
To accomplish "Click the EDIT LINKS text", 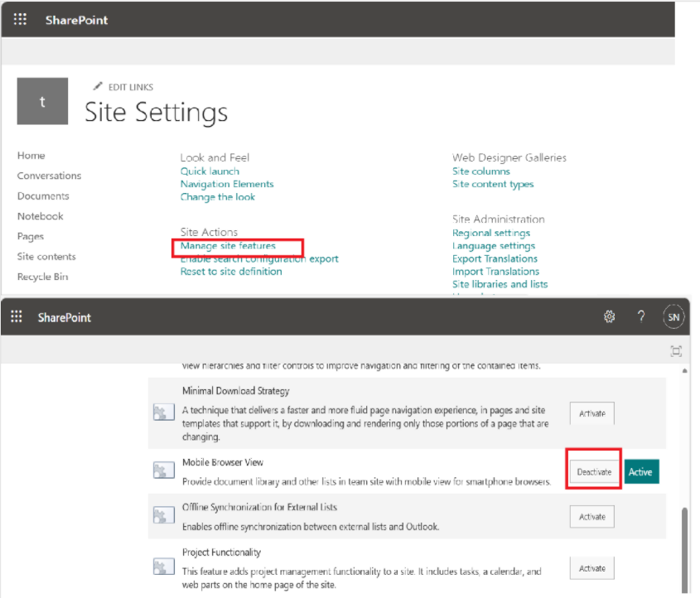I will (x=131, y=87).
